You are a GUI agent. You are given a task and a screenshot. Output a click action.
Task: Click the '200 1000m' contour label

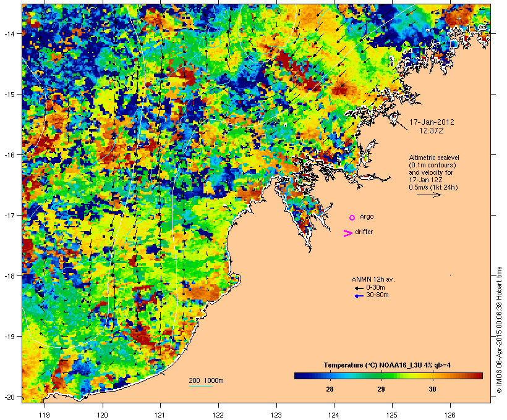click(206, 380)
